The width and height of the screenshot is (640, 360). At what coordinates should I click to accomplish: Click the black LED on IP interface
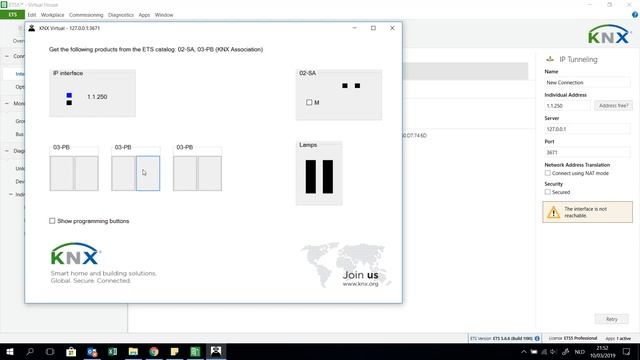[69, 103]
